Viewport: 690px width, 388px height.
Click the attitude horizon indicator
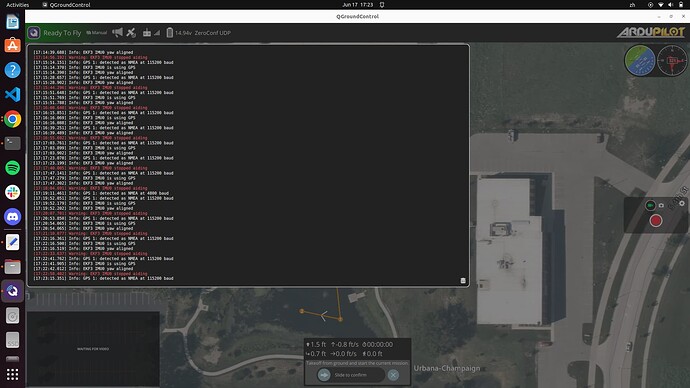[x=639, y=60]
